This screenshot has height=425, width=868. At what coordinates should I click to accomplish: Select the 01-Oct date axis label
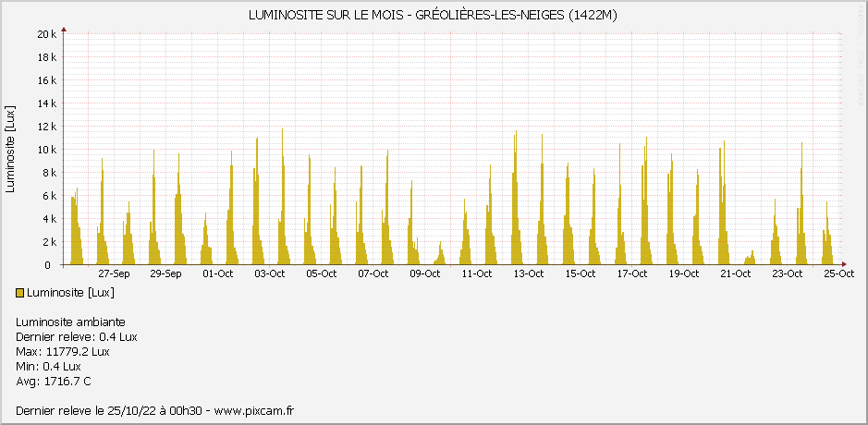[217, 273]
